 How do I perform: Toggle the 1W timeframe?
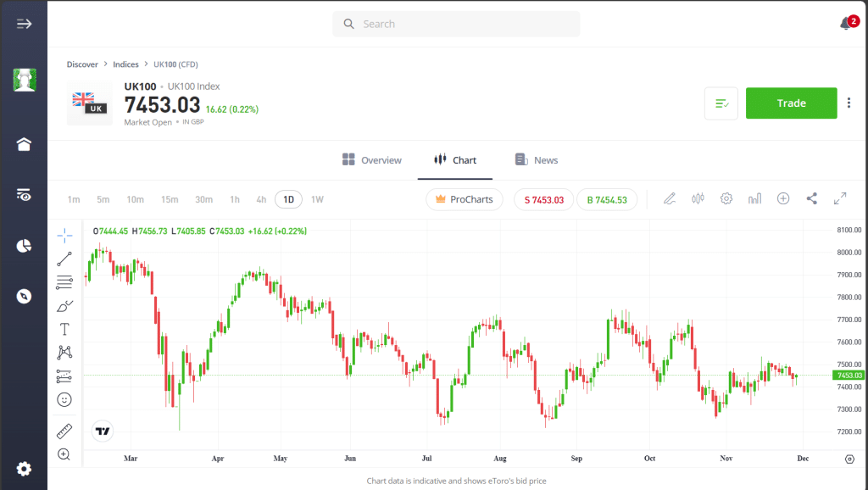[x=316, y=198]
